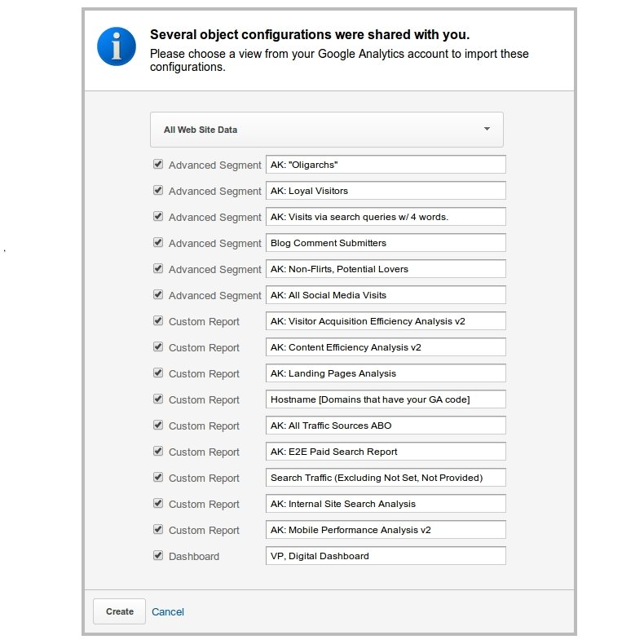
Task: Edit the Visits via search queries field
Action: tap(386, 217)
